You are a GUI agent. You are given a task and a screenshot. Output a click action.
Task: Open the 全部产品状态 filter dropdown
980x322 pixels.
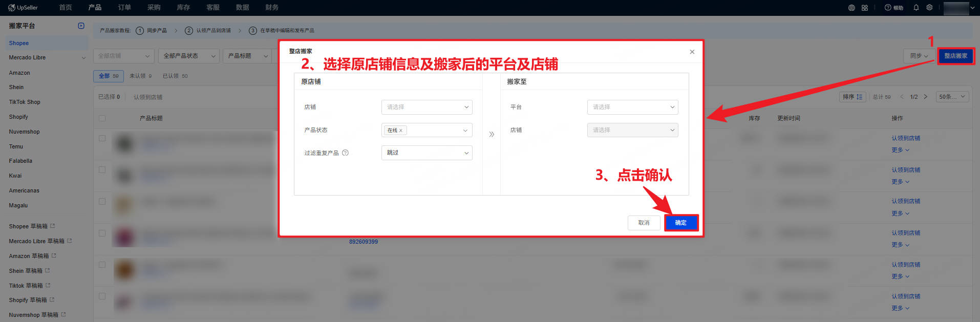189,56
